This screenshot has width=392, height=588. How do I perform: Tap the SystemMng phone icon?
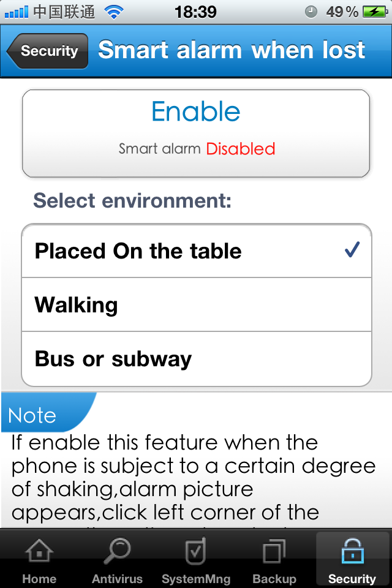pos(195,551)
